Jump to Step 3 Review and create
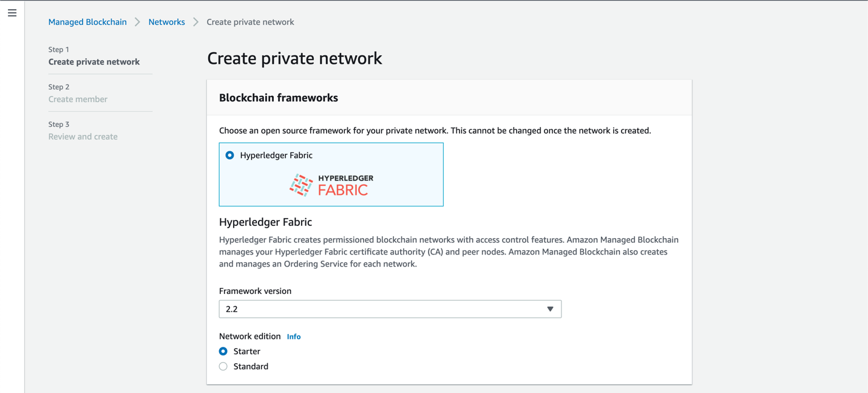 coord(83,137)
